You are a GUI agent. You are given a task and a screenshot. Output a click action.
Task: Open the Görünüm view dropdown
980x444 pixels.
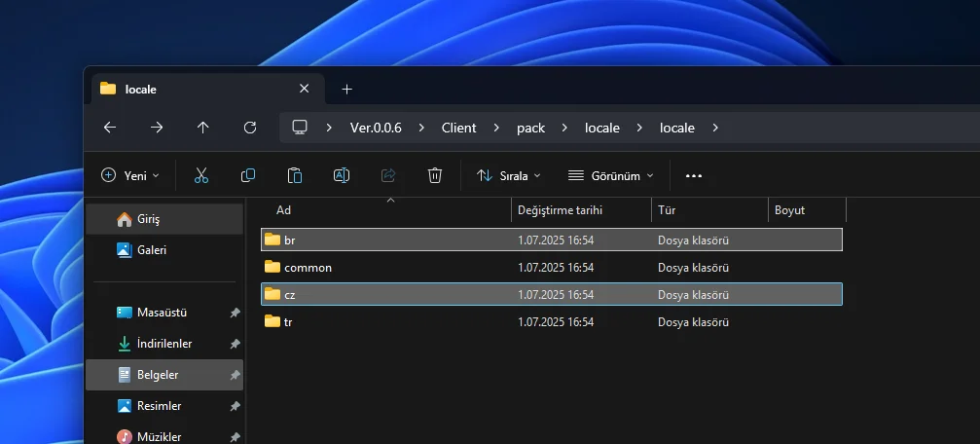click(610, 175)
